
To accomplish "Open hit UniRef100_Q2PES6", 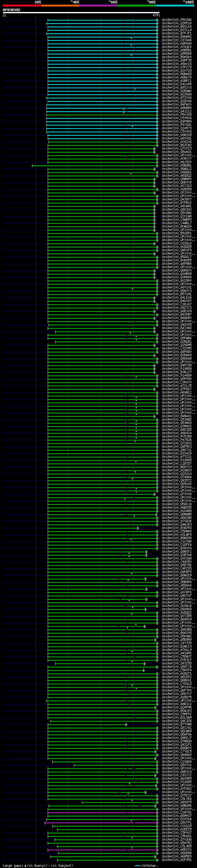I will [177, 23].
